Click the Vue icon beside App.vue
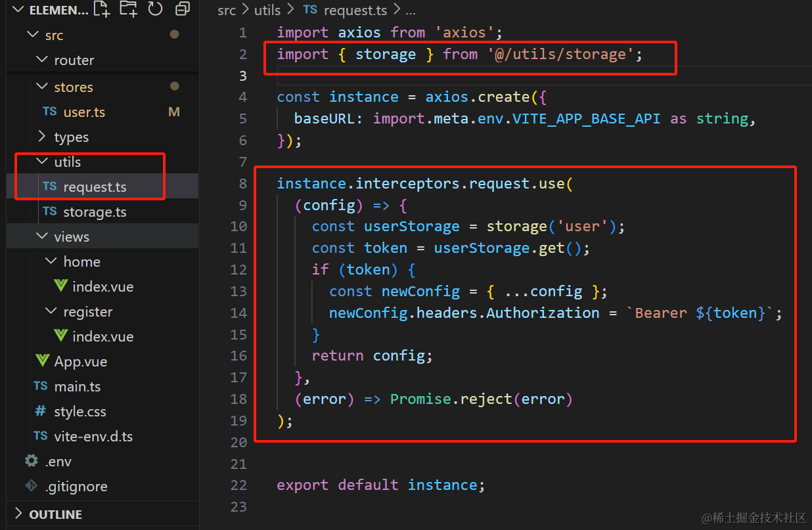This screenshot has width=812, height=530. pyautogui.click(x=42, y=361)
